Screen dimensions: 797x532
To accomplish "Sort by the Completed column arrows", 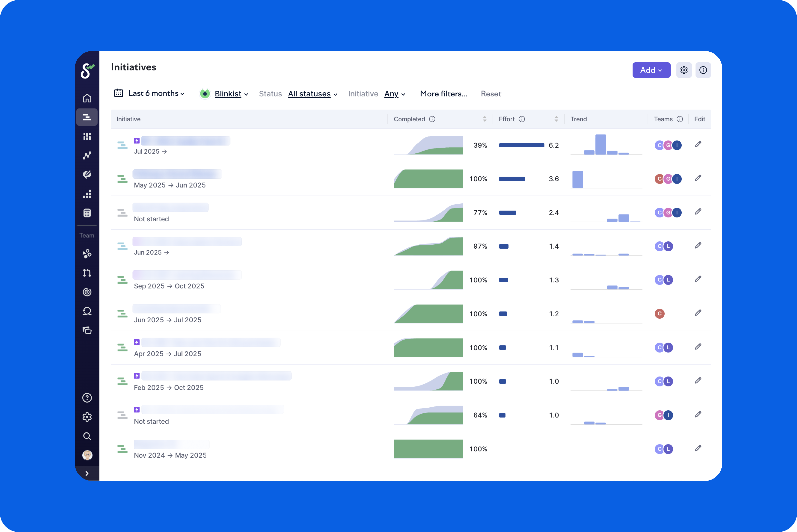I will tap(484, 119).
